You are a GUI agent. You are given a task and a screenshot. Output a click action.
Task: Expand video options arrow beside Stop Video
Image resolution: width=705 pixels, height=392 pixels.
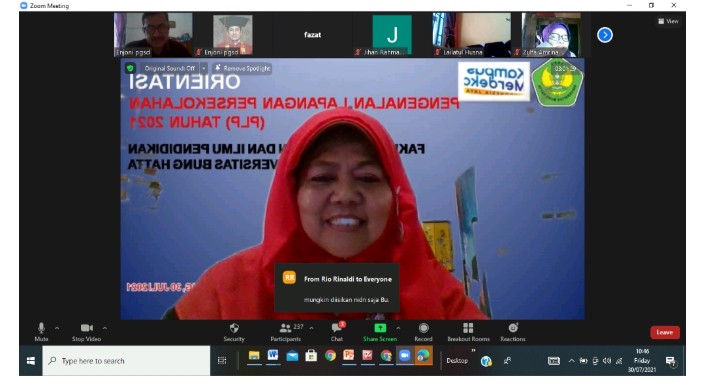tap(105, 328)
